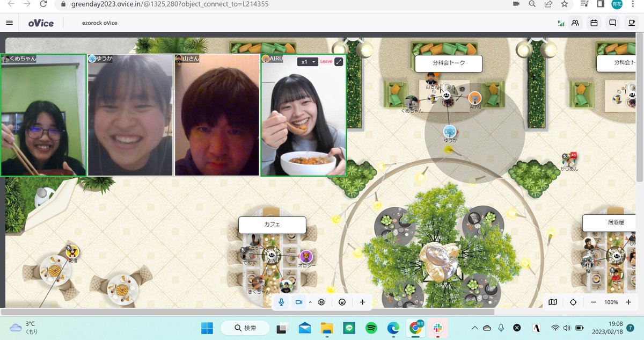This screenshot has height=340, width=644.
Task: Select 山さん video tile
Action: (217, 115)
